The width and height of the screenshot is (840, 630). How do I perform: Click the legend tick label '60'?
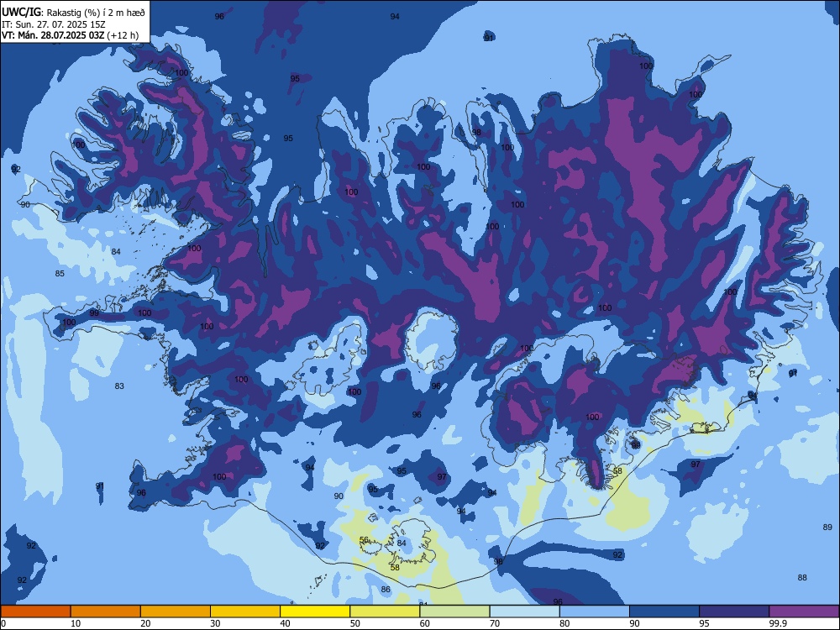424,623
